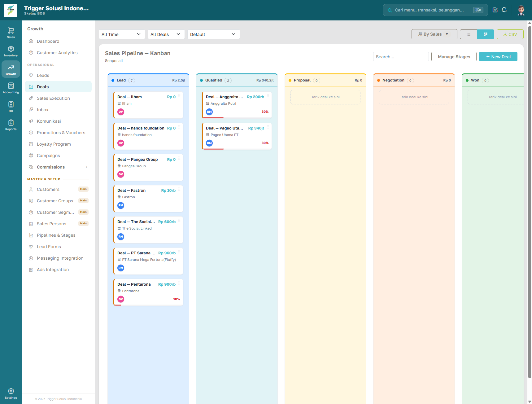Click 10% progress bar on Deal – Pentarona
Screen dimensions: 532x404
pos(148,305)
